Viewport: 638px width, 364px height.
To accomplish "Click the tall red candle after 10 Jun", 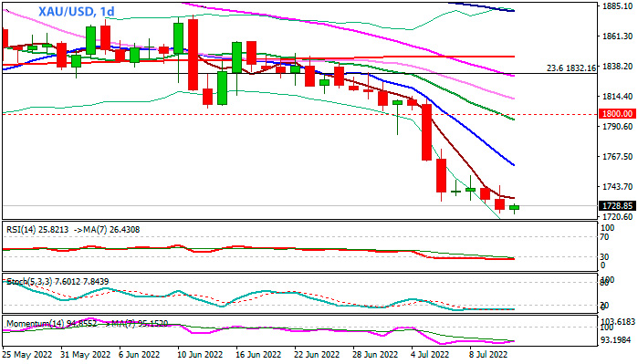I will click(193, 54).
